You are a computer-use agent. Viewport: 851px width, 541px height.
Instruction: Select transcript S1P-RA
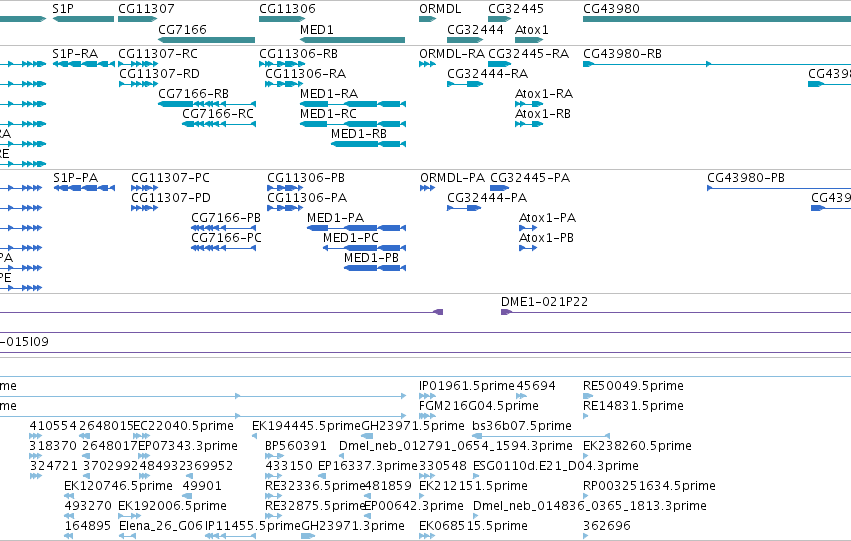84,64
